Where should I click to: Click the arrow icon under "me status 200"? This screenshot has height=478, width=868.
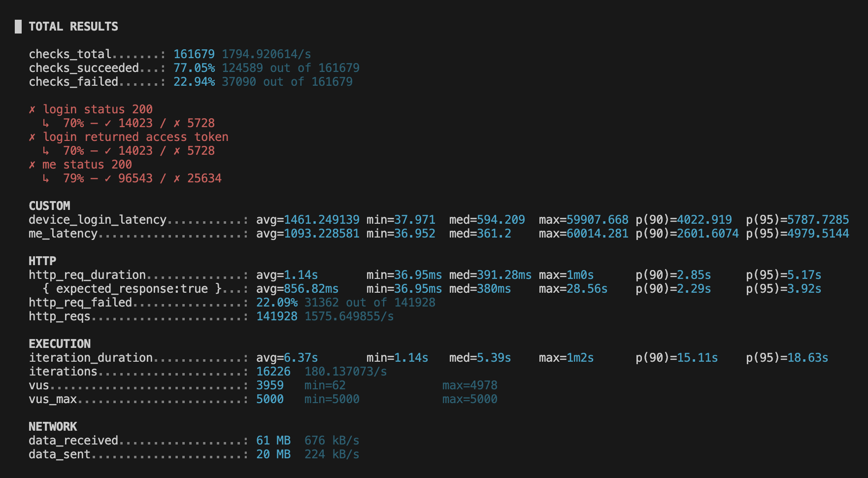pos(46,178)
